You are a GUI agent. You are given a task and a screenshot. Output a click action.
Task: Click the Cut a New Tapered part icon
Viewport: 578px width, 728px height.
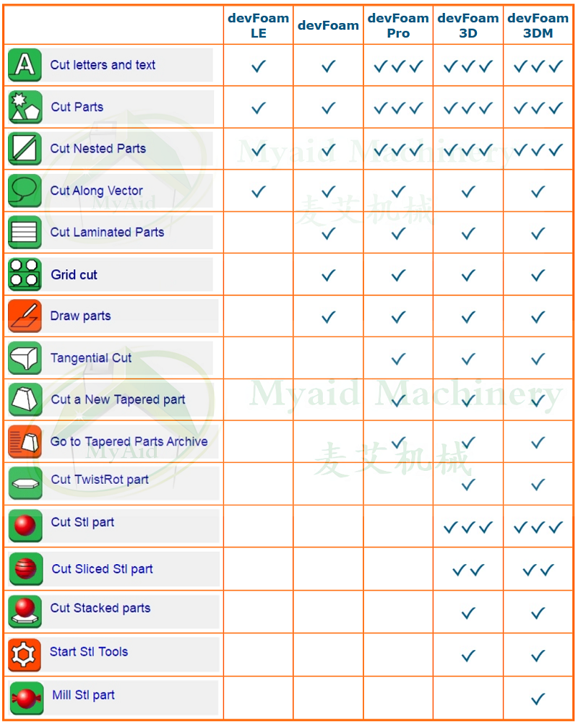point(25,400)
